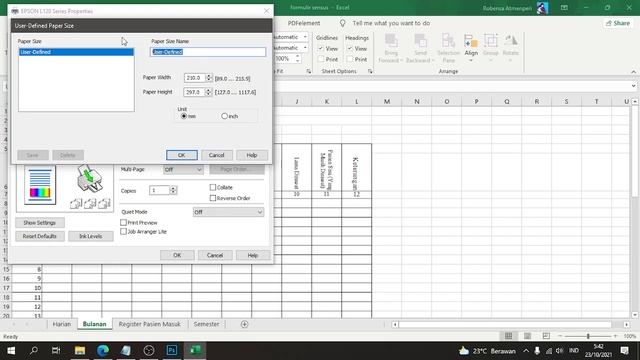Open Photoshop from taskbar
The image size is (640, 360).
(x=172, y=351)
